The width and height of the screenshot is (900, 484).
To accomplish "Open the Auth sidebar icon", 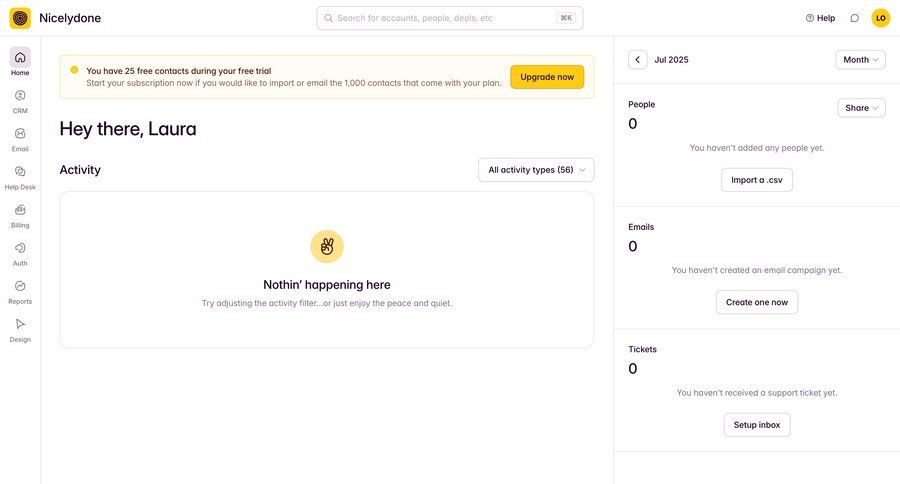I will (x=20, y=248).
